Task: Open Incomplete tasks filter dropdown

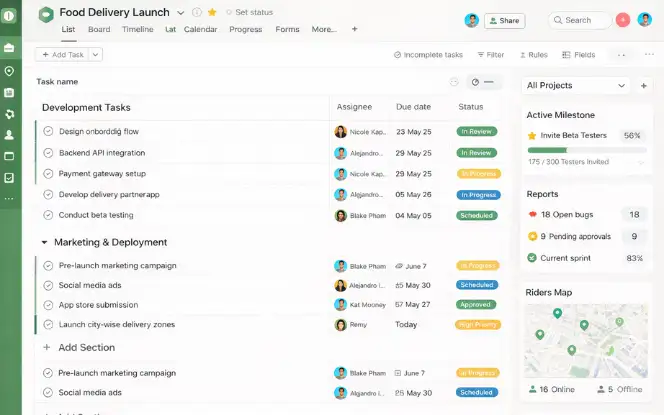Action: pyautogui.click(x=428, y=55)
